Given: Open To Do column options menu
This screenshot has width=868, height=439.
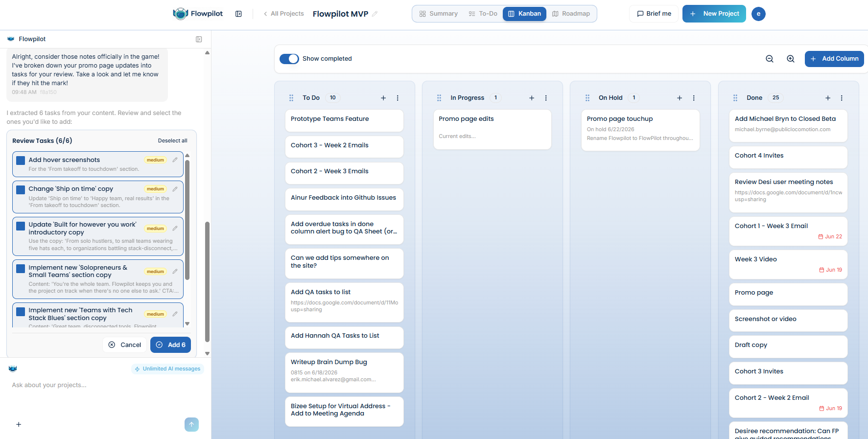Looking at the screenshot, I should (x=398, y=98).
